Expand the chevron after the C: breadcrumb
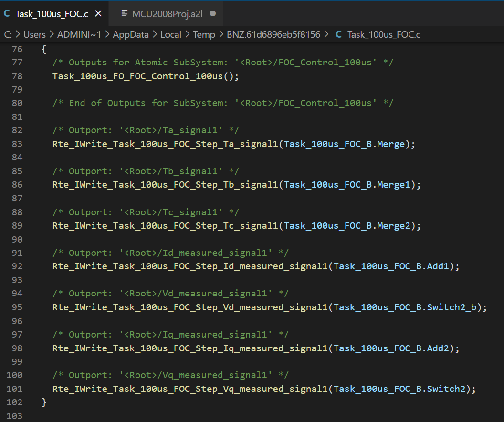The width and height of the screenshot is (504, 422). 18,34
